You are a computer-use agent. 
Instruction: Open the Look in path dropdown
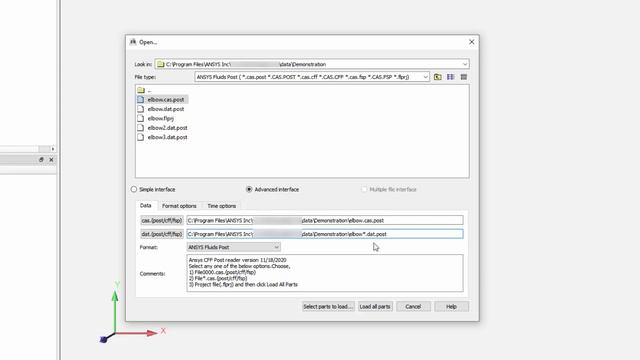pyautogui.click(x=465, y=64)
